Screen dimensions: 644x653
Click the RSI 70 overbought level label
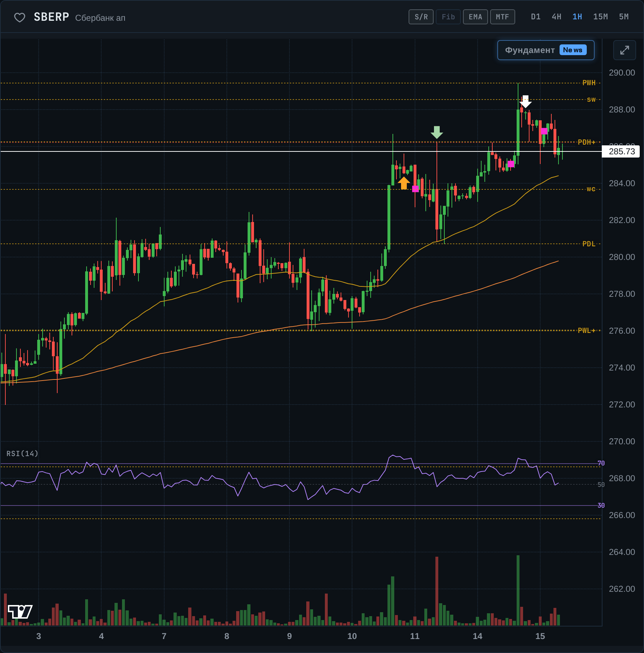tap(601, 463)
